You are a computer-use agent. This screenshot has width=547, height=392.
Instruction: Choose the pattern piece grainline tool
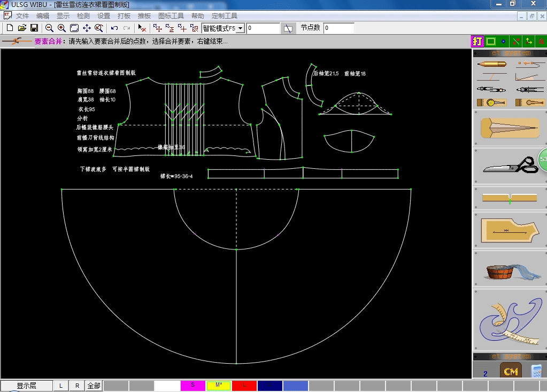tap(509, 230)
